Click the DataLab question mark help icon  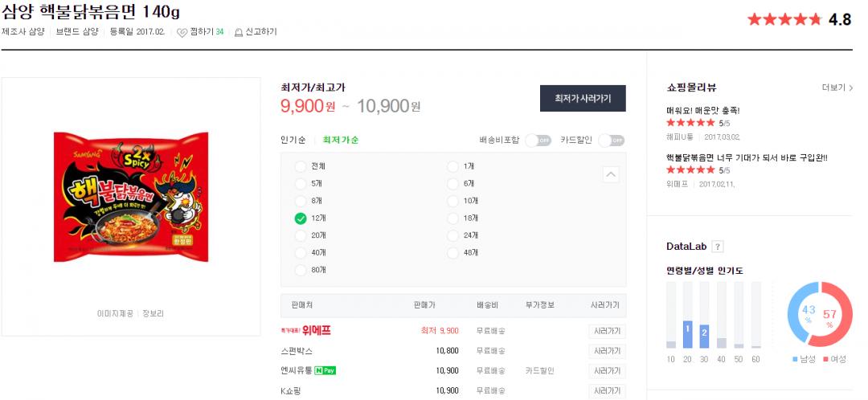[x=718, y=247]
